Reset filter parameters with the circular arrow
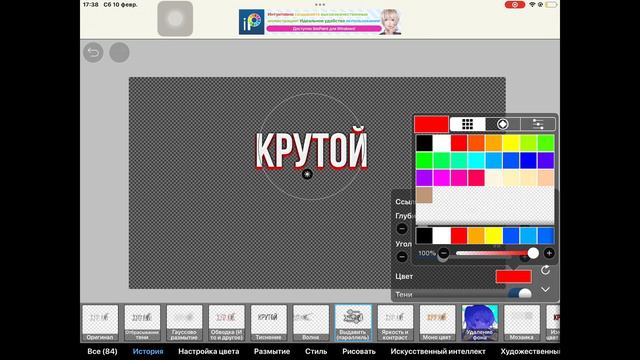The height and width of the screenshot is (360, 640). tap(545, 270)
